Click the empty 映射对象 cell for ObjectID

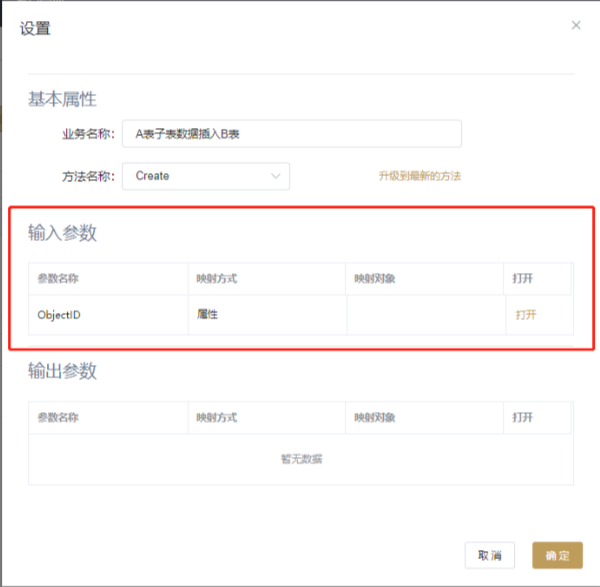pos(425,315)
